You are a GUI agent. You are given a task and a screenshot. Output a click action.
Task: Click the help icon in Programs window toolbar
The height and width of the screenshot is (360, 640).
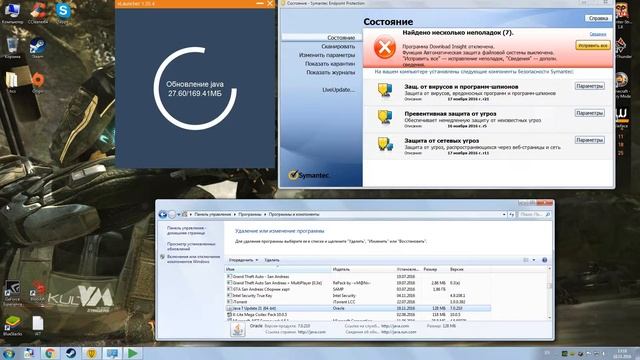tap(544, 260)
